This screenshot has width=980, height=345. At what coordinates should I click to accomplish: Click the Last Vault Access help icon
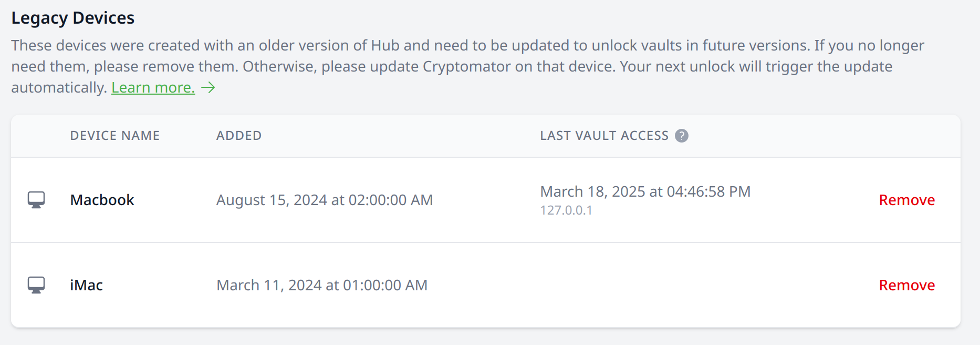tap(682, 136)
